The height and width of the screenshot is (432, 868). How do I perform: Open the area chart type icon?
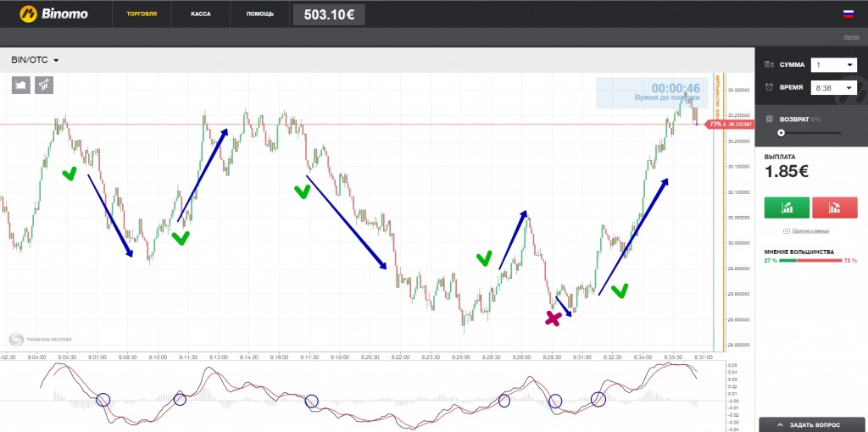(21, 85)
